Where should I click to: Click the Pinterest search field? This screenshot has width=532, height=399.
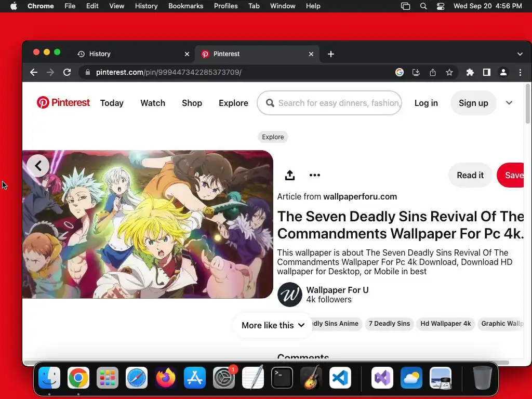coord(329,103)
